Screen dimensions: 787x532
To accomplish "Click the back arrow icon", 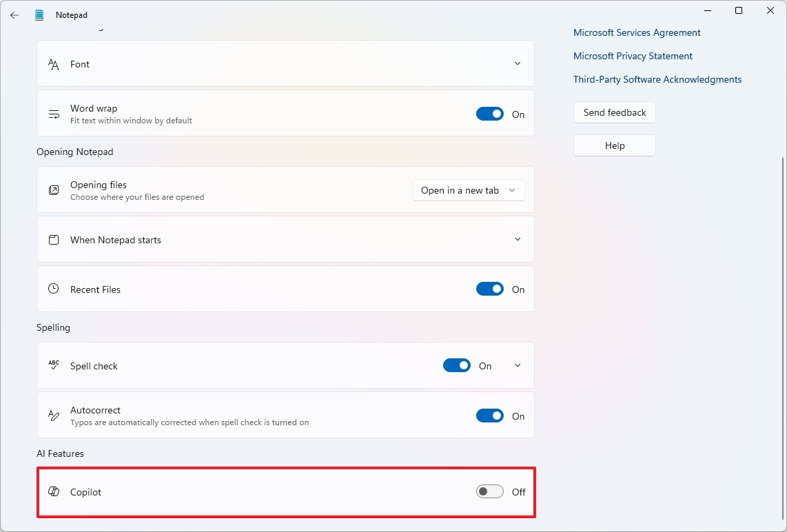I will (14, 15).
